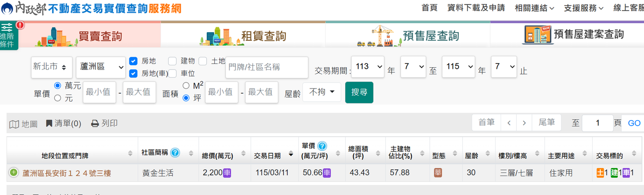Select the 元 unit price radio

pos(58,98)
